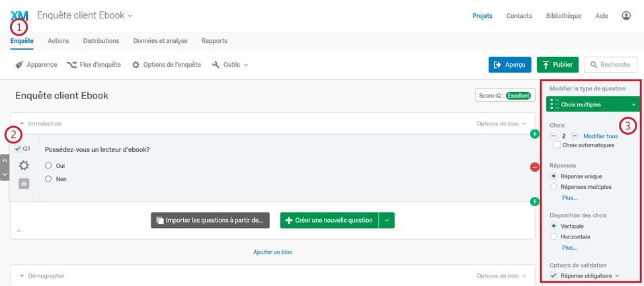Open Q1 question settings gear icon
The width and height of the screenshot is (644, 286).
[24, 166]
